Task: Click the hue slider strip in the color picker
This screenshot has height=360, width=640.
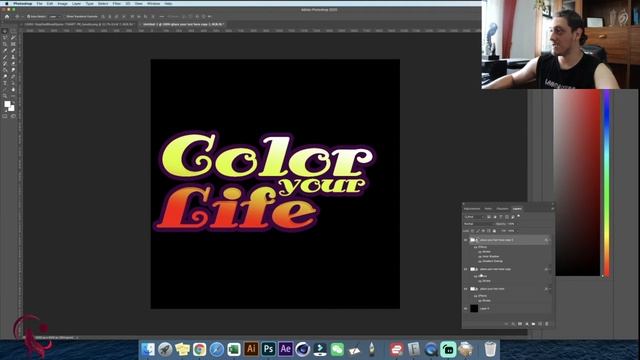Action: coord(607,183)
